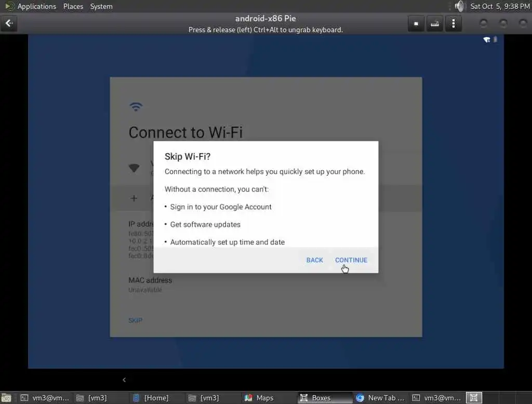Click 'Get software updates' bullet text

[205, 224]
